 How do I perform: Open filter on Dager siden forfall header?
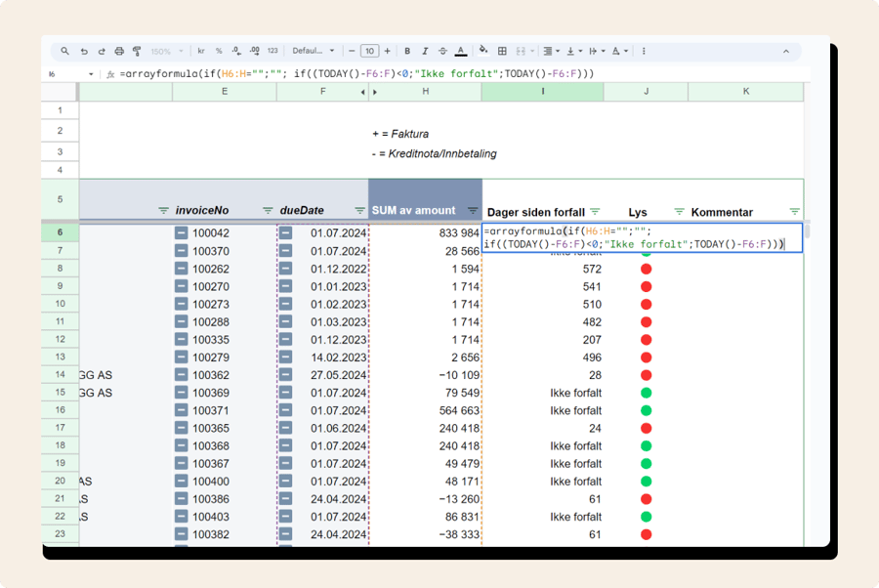[595, 212]
